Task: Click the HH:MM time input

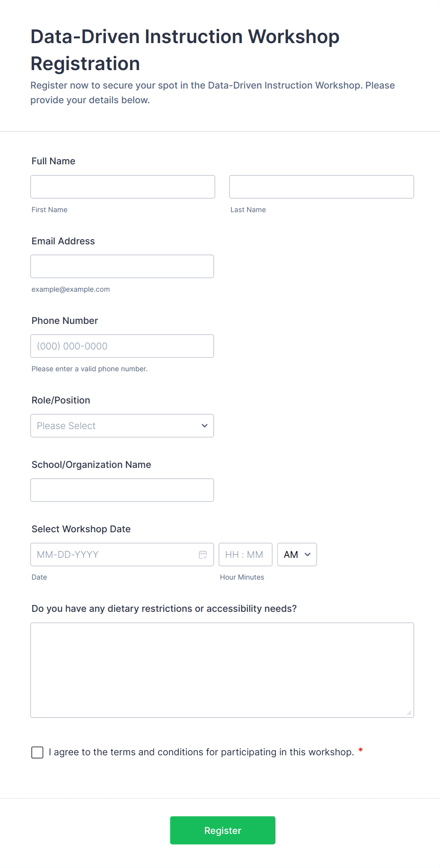Action: (x=245, y=554)
